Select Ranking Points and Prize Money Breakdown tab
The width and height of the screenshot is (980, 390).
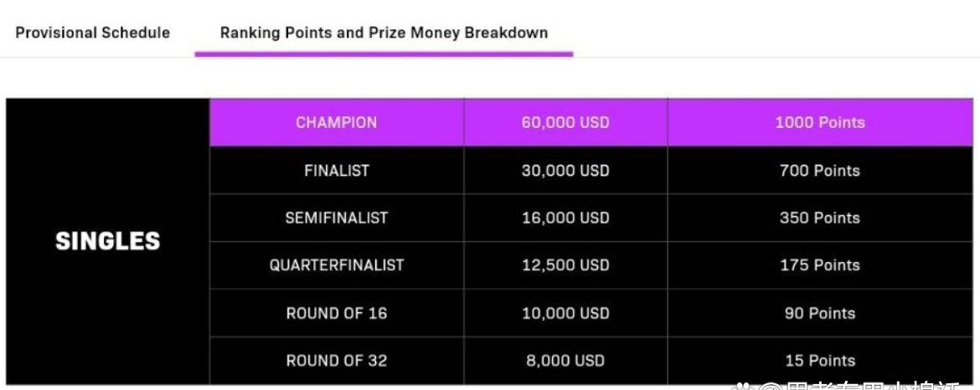click(x=384, y=33)
